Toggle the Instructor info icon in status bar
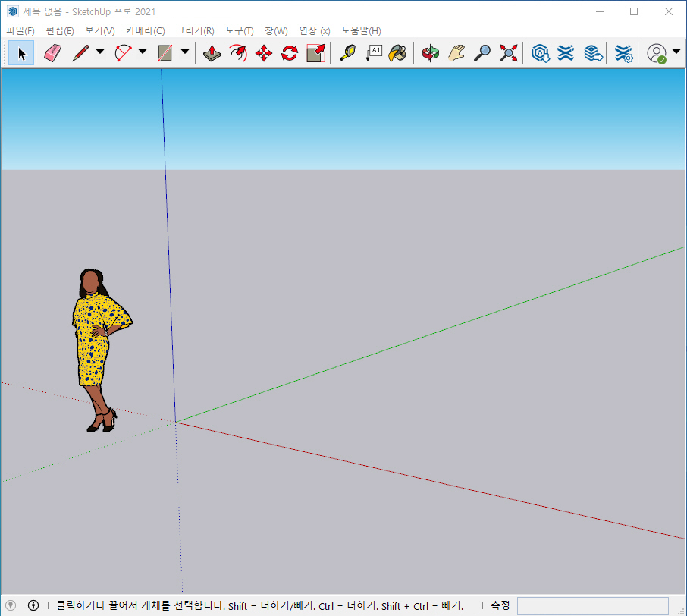The height and width of the screenshot is (616, 687). pyautogui.click(x=33, y=605)
